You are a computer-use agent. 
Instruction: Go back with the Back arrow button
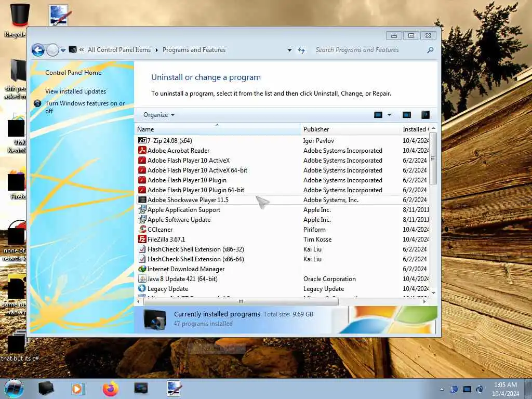point(38,50)
